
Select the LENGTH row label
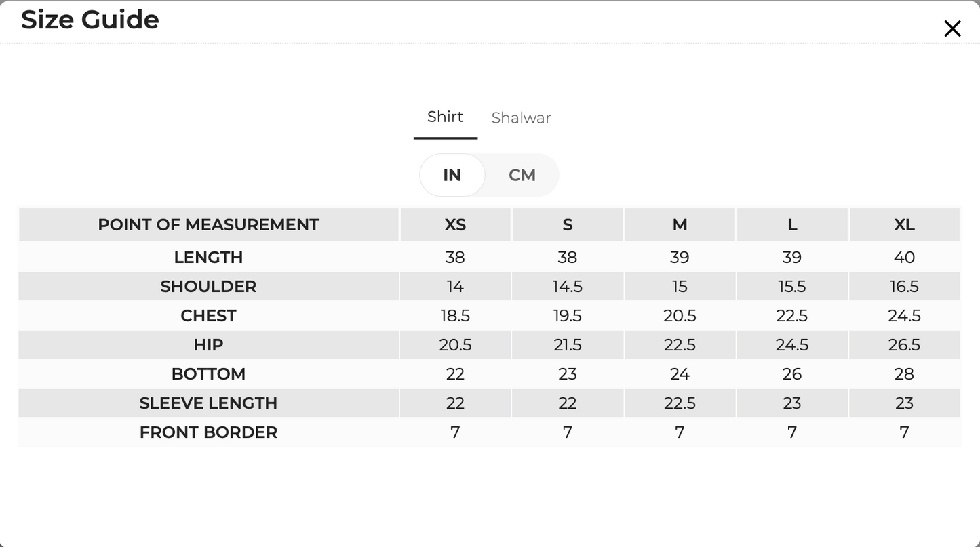click(208, 258)
